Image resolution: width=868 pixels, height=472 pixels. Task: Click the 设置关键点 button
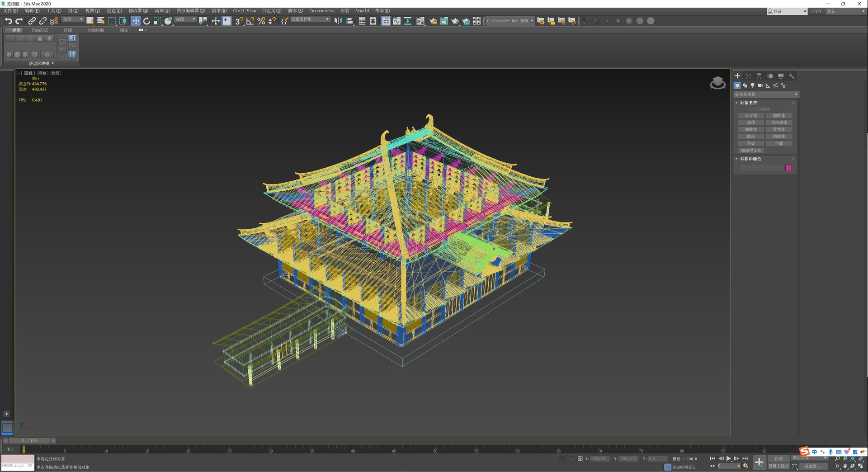click(x=778, y=466)
